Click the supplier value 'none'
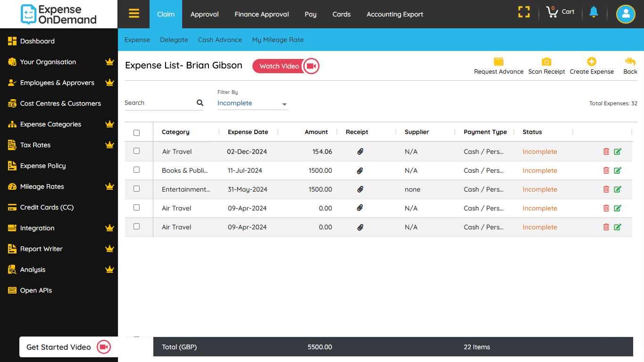The height and width of the screenshot is (362, 644). (412, 189)
